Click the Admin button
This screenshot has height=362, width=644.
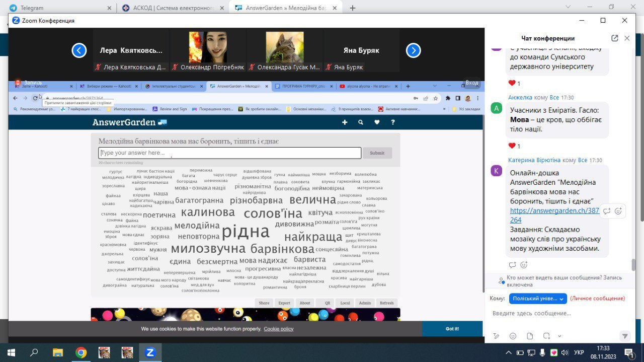click(x=365, y=303)
